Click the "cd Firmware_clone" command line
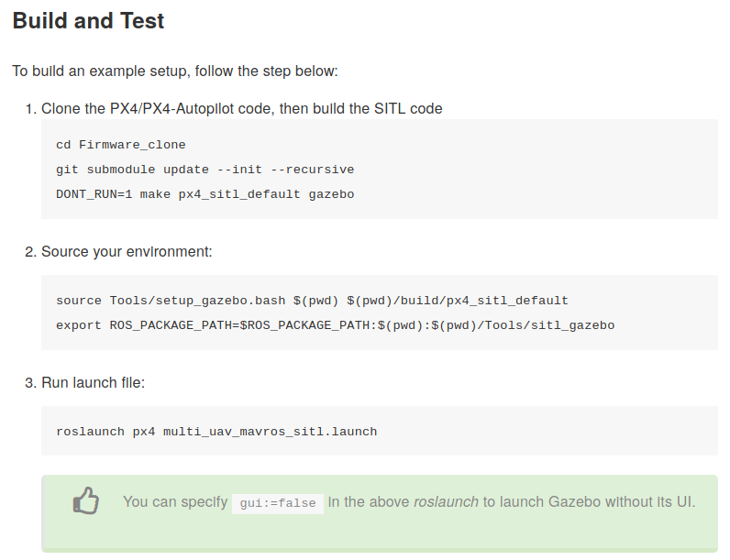 click(120, 145)
